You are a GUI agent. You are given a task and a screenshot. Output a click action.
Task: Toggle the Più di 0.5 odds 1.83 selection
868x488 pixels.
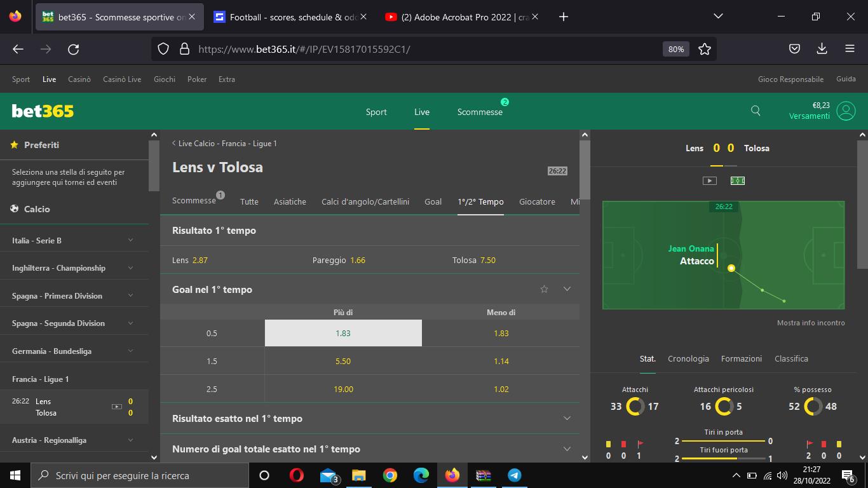343,333
